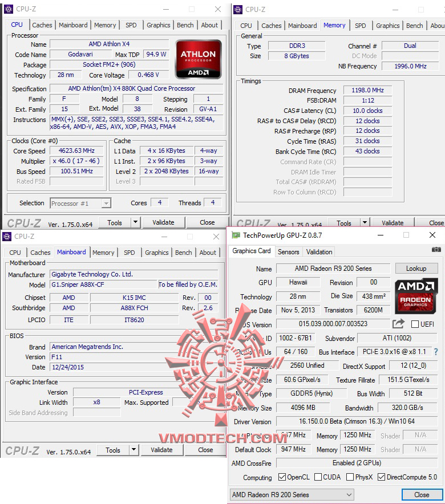This screenshot has width=445, height=504.
Task: Toggle the UEFI checkbox in GPU-Z
Action: pos(415,324)
